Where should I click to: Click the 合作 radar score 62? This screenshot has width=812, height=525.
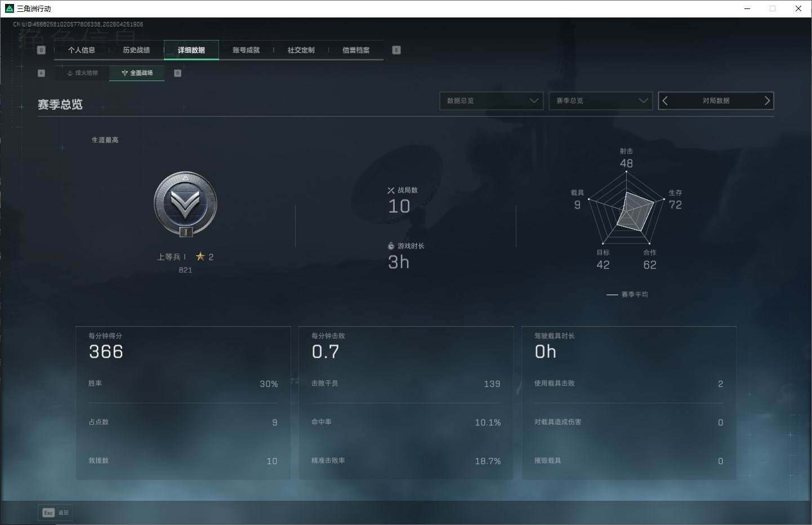[650, 265]
